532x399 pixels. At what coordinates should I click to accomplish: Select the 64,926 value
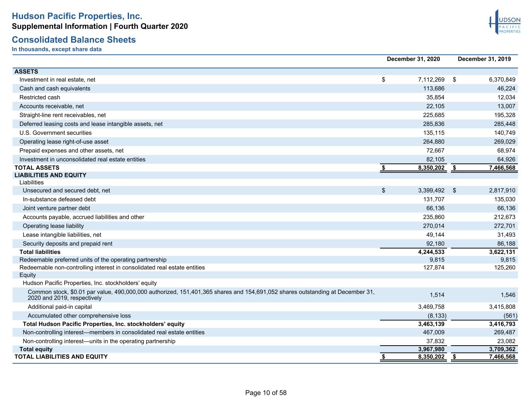506,159
